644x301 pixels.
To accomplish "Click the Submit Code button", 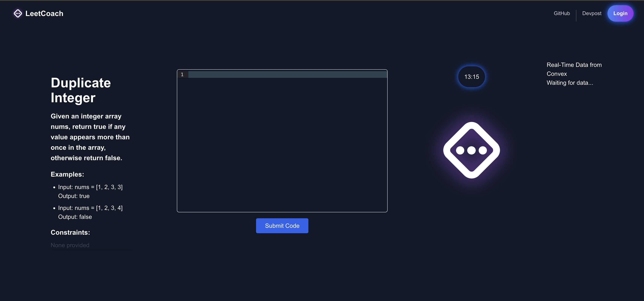I will [282, 226].
